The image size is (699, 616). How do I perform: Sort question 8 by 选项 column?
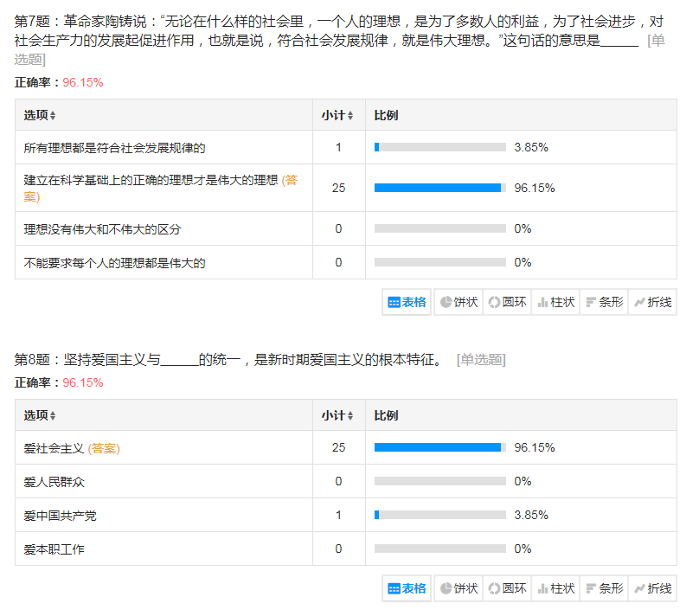tap(40, 415)
